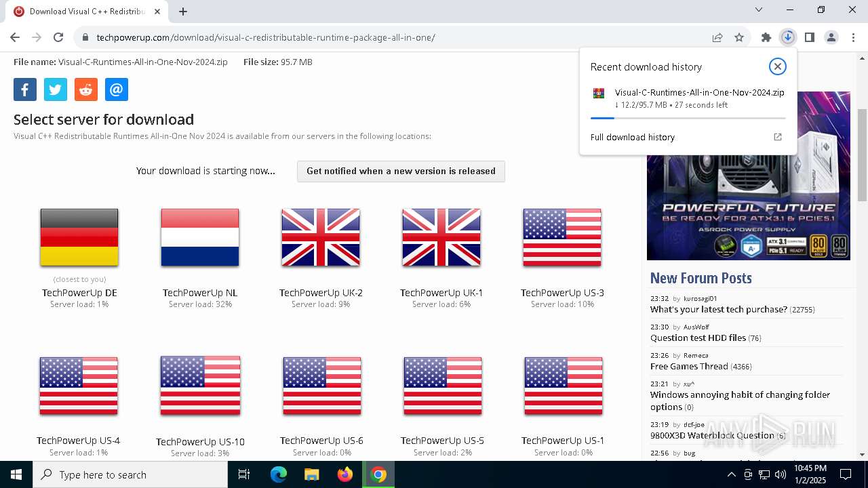Select the Download Visual C++ Redistributable tab
The height and width of the screenshot is (488, 868).
pos(87,11)
